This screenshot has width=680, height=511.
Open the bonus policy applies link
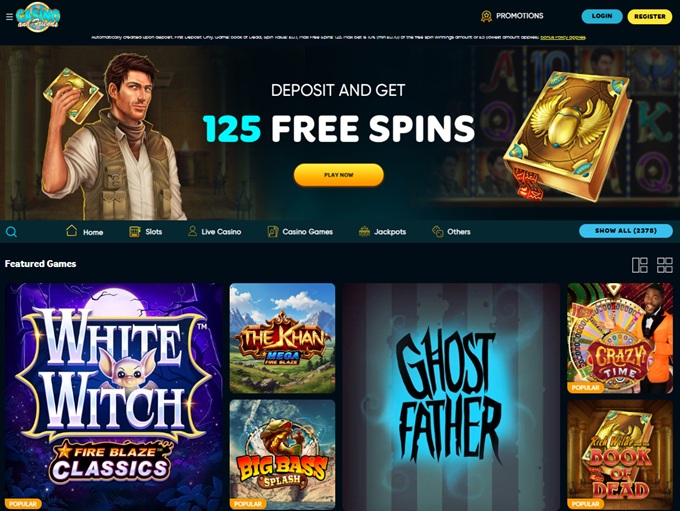tap(563, 37)
